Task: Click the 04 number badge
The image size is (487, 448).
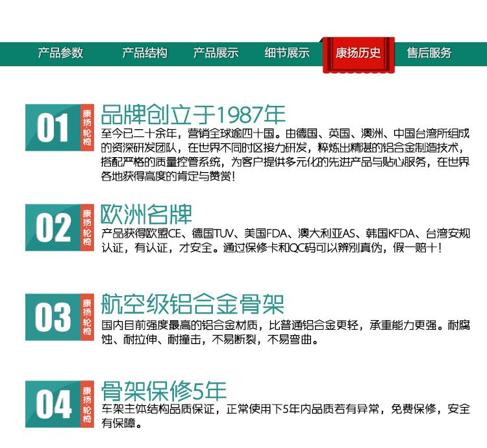Action: click(53, 404)
